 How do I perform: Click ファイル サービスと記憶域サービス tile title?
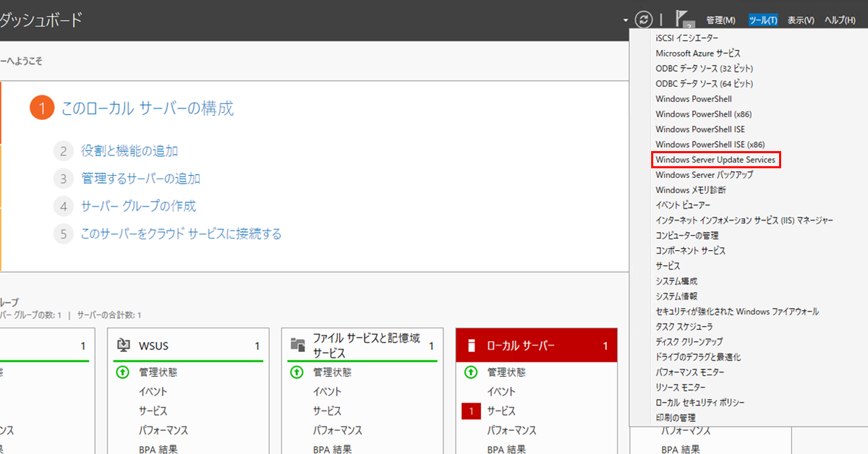[x=366, y=346]
